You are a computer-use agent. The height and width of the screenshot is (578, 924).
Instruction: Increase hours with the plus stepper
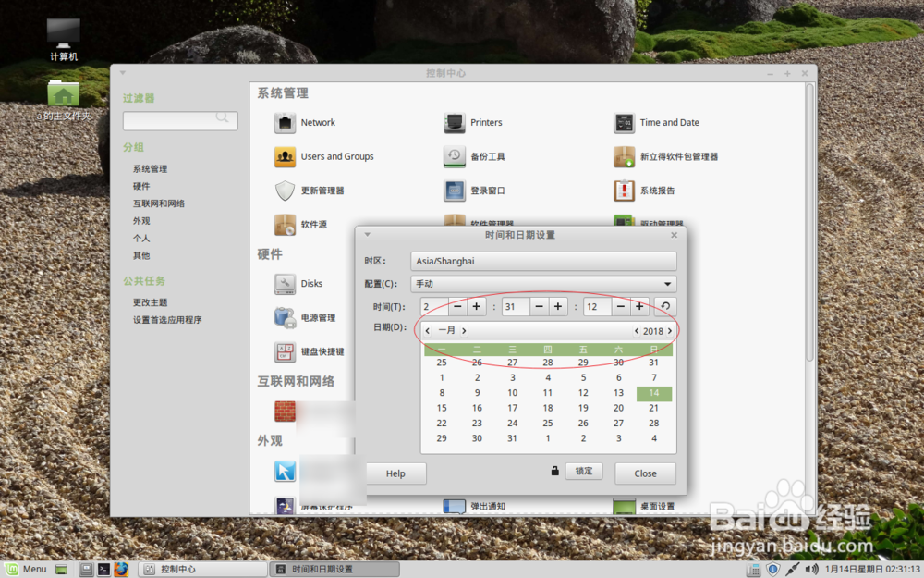click(476, 306)
